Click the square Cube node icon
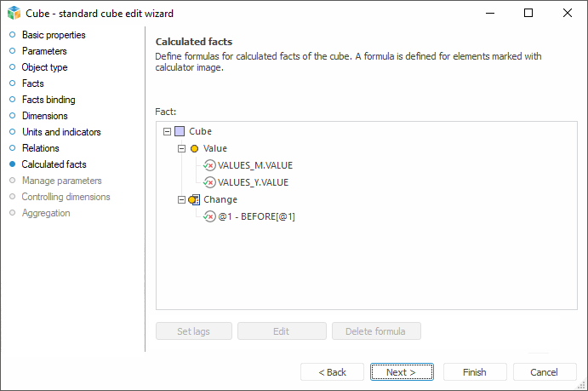 [179, 131]
